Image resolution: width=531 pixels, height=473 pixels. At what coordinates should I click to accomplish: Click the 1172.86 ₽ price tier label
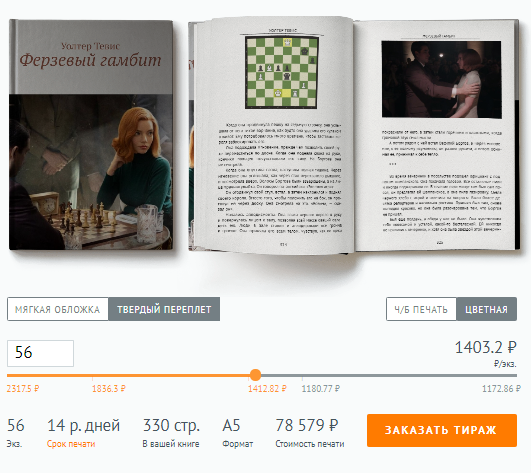point(501,388)
